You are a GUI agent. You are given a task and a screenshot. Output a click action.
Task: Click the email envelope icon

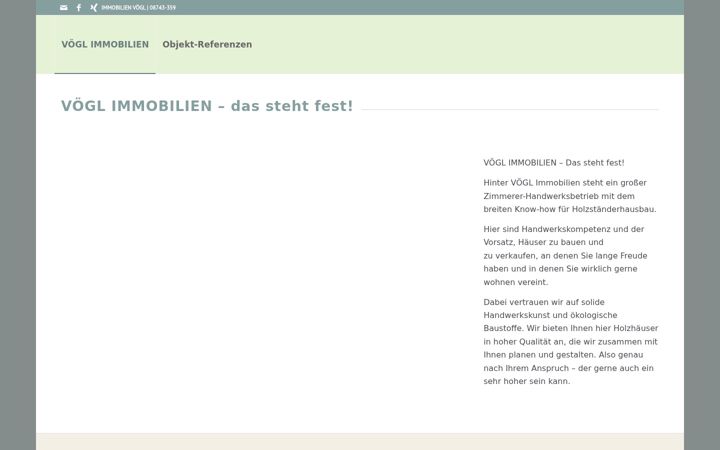point(64,7)
